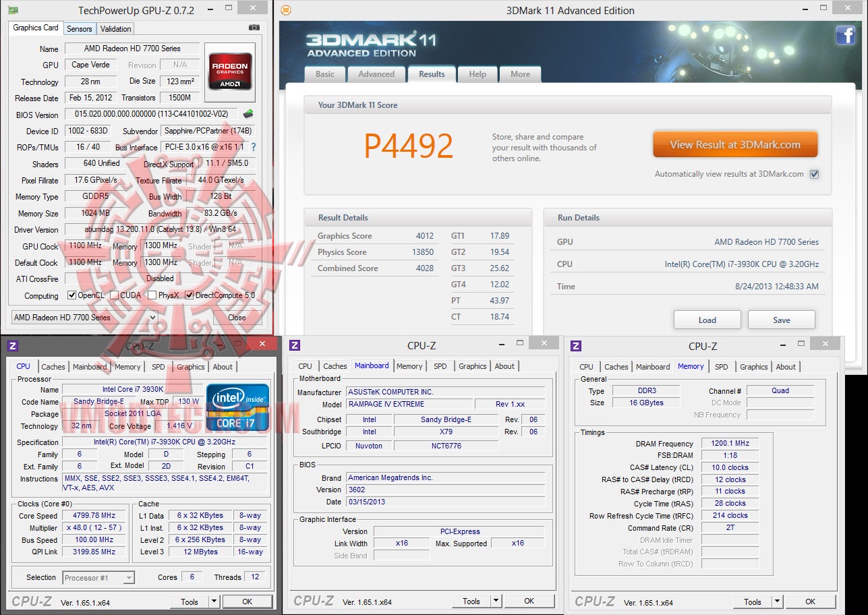Click the Z icon of the CPU-Z Memory window
Image resolution: width=868 pixels, height=615 pixels.
(x=576, y=346)
